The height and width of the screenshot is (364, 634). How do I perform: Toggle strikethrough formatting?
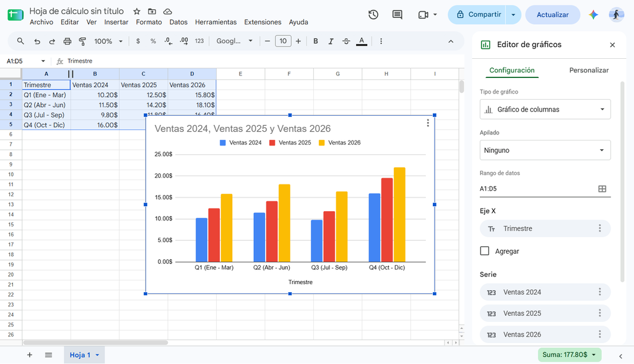click(x=346, y=41)
